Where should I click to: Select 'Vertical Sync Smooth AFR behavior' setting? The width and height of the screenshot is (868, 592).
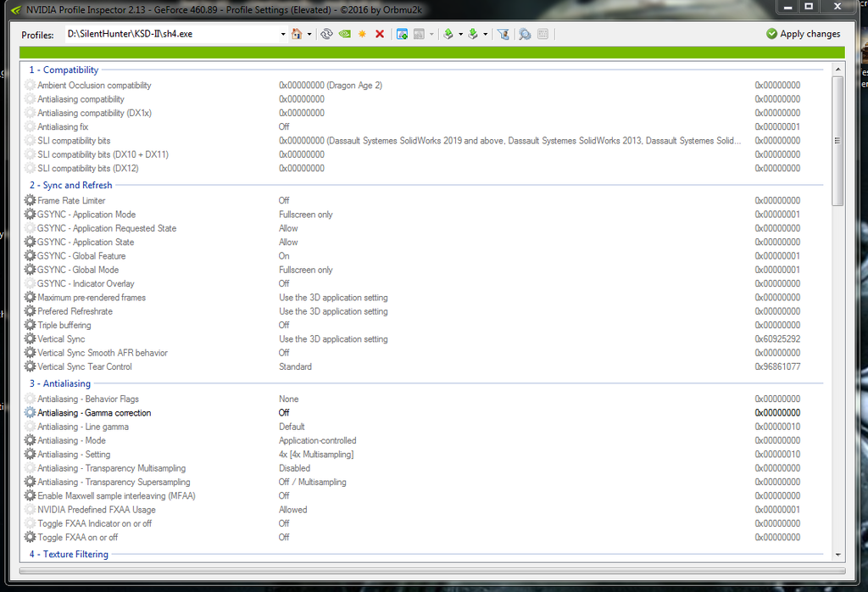[x=103, y=353]
